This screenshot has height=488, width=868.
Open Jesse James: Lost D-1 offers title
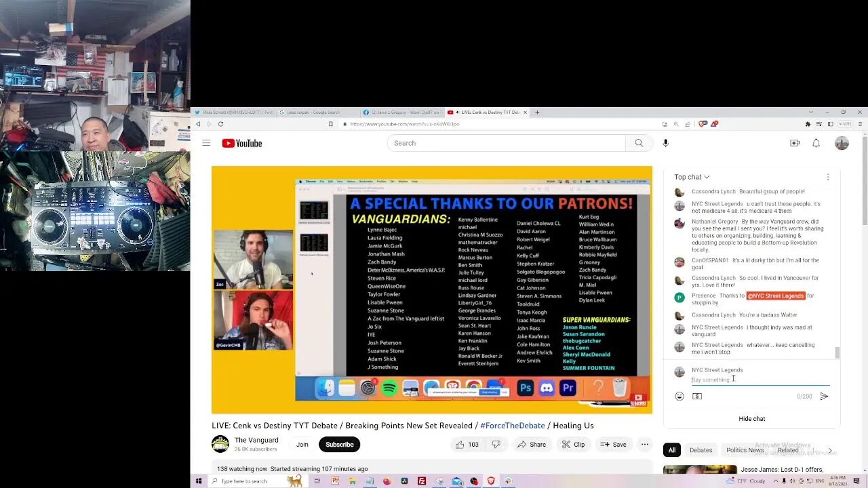tap(782, 470)
